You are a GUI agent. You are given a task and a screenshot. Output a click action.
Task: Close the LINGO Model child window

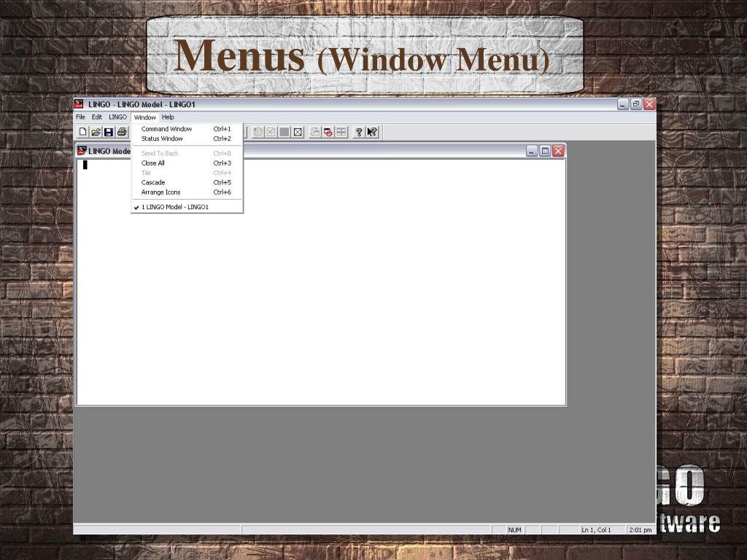tap(558, 151)
